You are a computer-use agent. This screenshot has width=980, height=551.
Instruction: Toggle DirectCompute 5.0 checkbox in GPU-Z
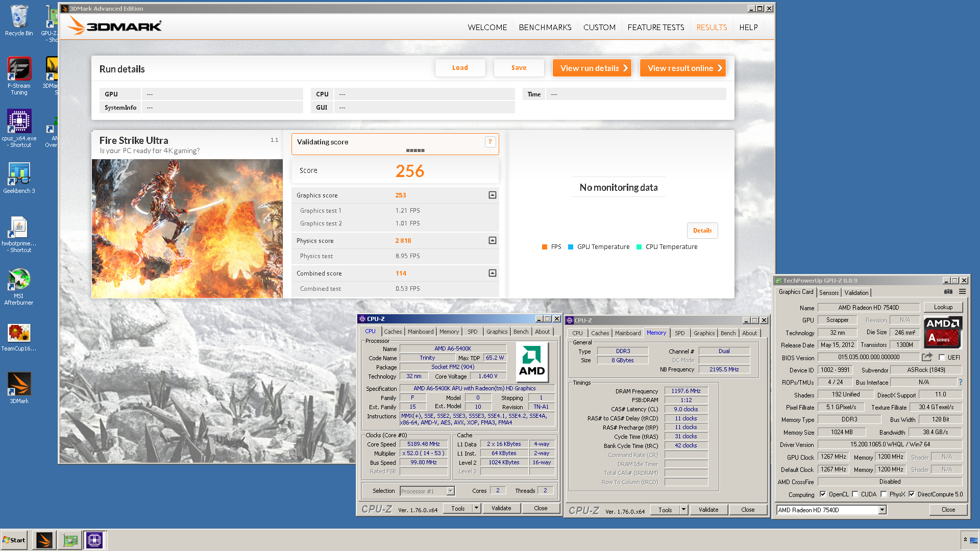(912, 494)
